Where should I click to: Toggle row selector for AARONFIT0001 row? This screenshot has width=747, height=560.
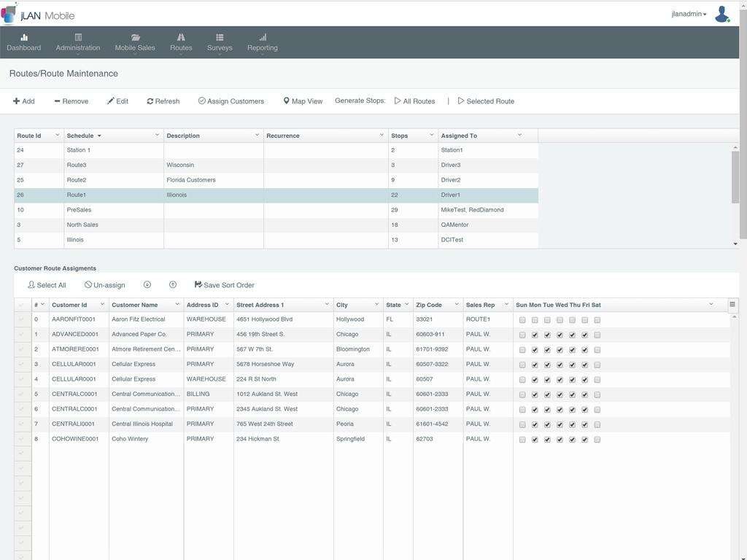coord(21,319)
